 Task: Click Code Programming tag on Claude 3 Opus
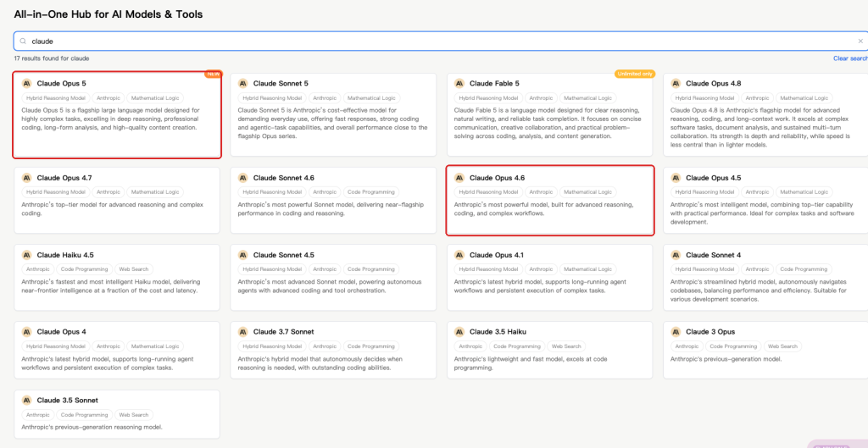(x=733, y=346)
